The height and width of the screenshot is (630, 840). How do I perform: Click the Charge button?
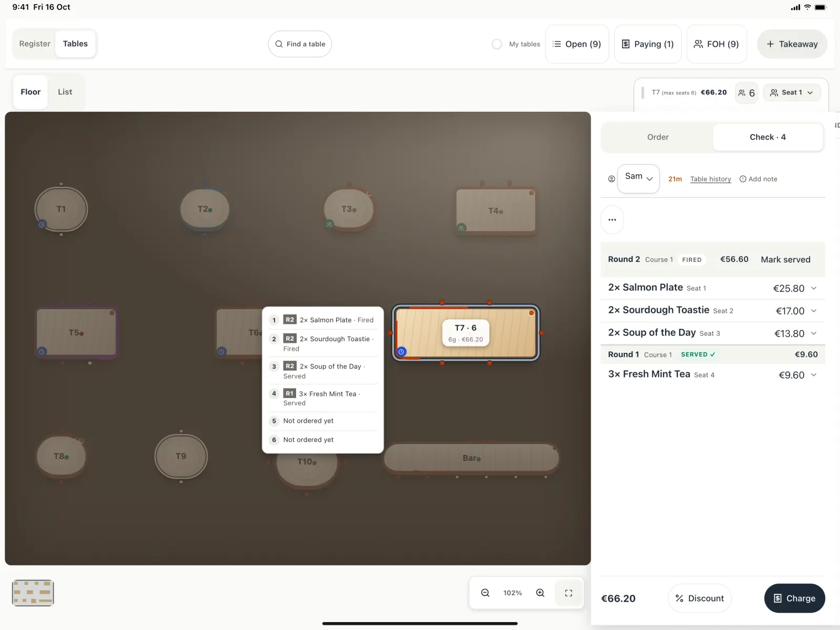pyautogui.click(x=795, y=598)
